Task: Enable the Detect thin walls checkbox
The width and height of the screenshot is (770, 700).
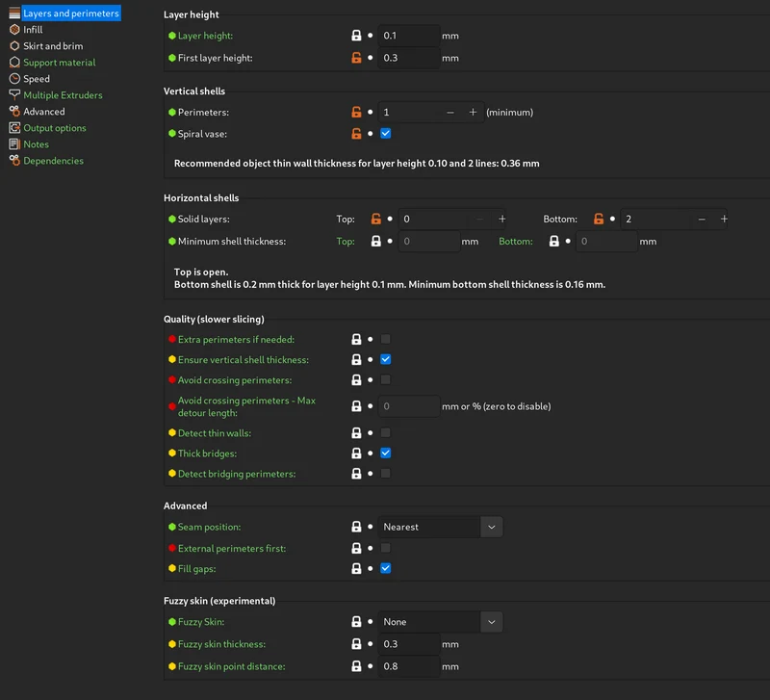Action: (x=386, y=432)
